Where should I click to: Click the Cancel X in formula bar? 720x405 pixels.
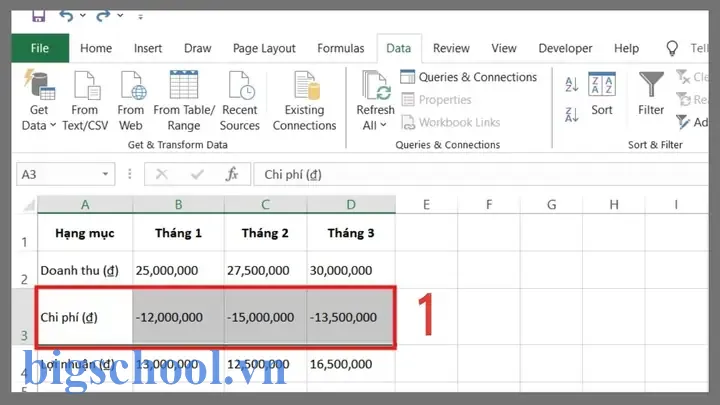tap(162, 174)
